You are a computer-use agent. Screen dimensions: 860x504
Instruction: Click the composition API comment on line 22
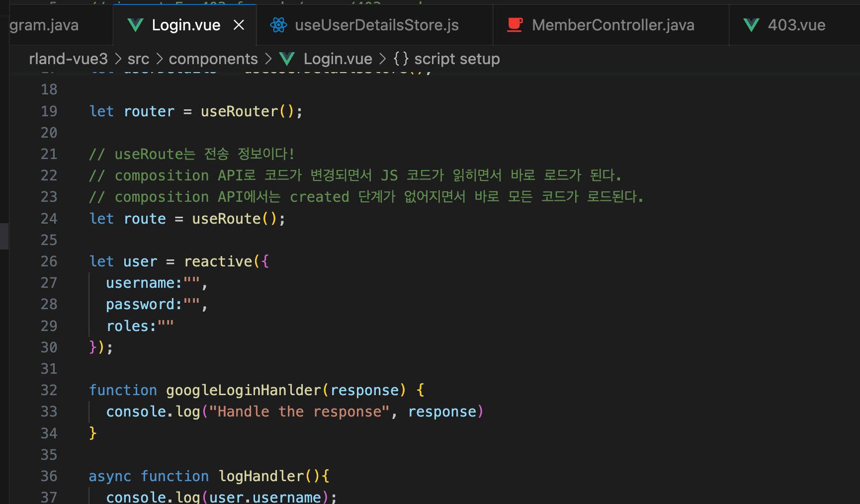point(355,175)
